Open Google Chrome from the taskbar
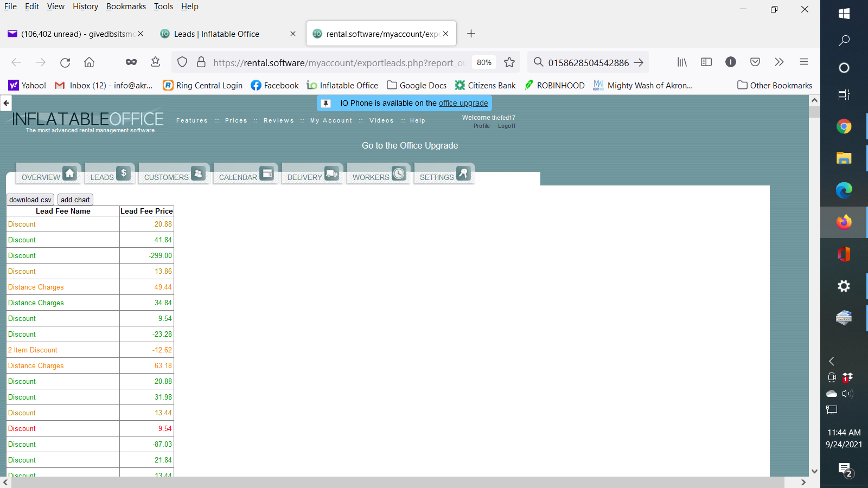 tap(844, 127)
